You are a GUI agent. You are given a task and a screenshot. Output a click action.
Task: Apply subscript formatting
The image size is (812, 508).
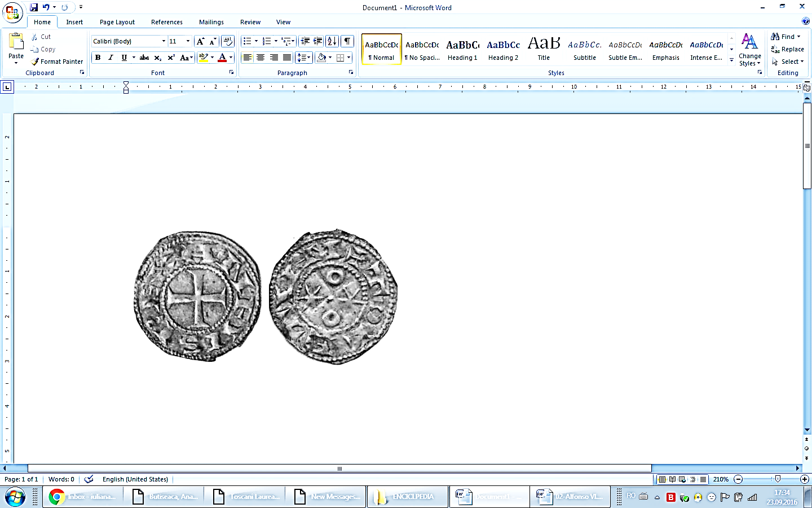(157, 57)
